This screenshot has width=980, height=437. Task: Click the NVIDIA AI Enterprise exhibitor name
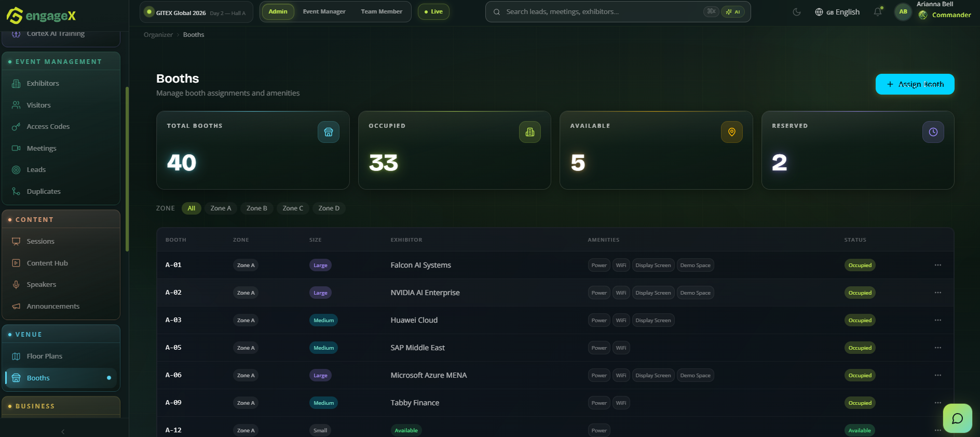click(x=425, y=293)
